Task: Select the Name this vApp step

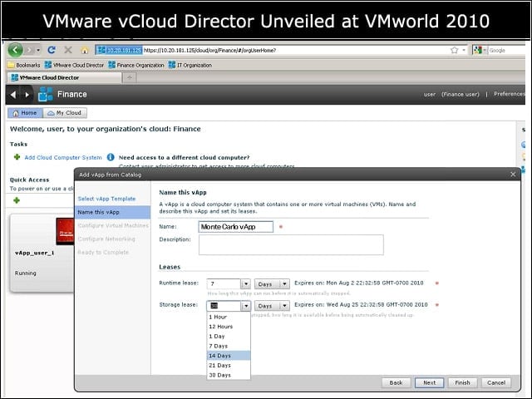Action: coord(113,212)
